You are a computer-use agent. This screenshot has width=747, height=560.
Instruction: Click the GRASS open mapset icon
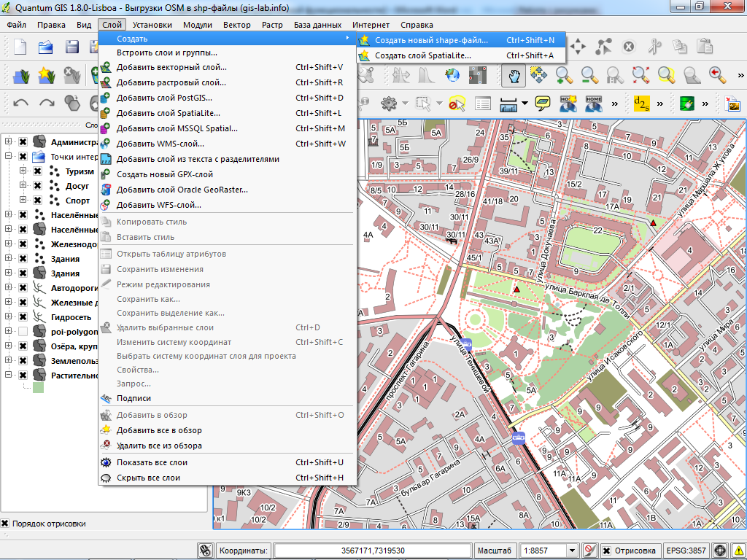point(21,75)
